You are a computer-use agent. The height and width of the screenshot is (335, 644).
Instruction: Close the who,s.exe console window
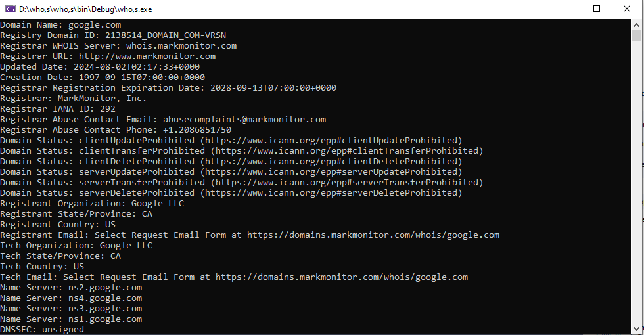627,9
